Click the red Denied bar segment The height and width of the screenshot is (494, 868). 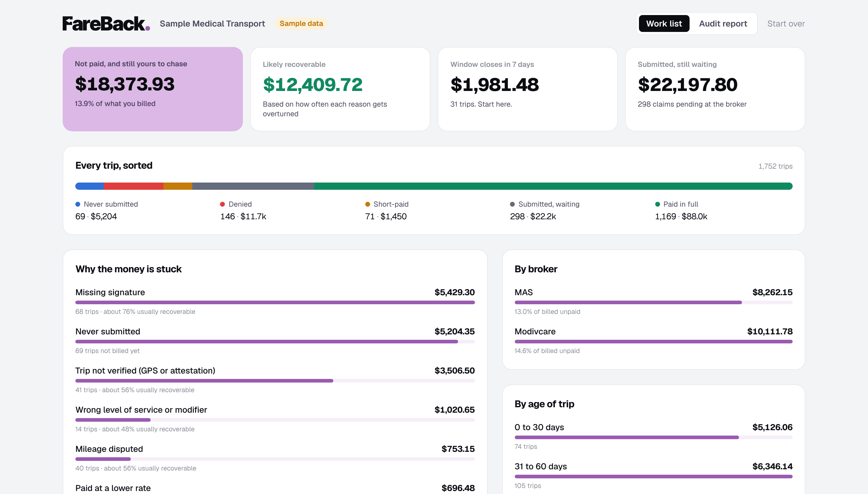134,186
